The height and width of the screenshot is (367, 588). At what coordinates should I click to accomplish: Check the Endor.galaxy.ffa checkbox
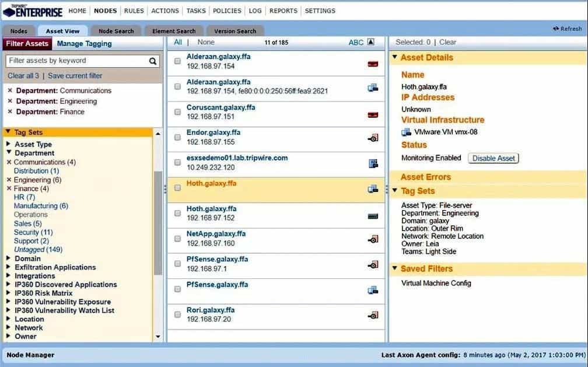[177, 137]
